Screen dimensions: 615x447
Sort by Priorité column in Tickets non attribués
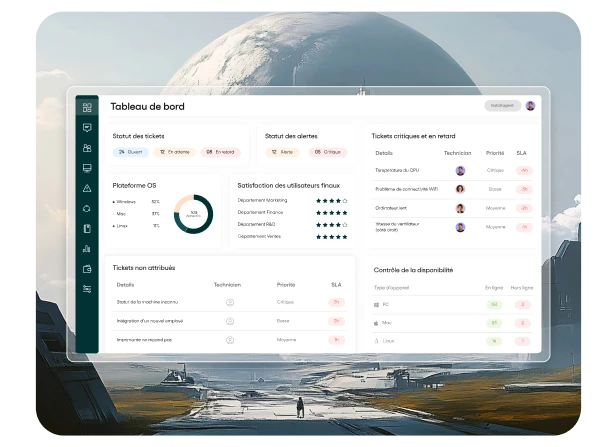[x=286, y=285]
